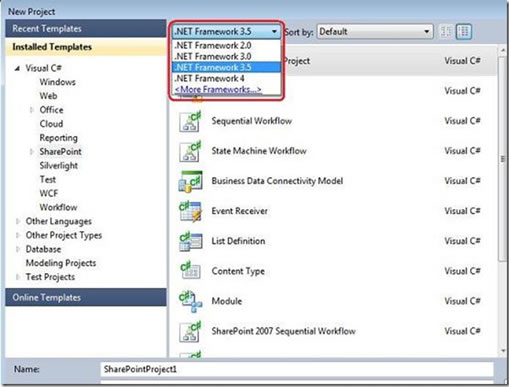Click the List Definition template icon
Screen dimensions: 509x387
pyautogui.click(x=190, y=242)
